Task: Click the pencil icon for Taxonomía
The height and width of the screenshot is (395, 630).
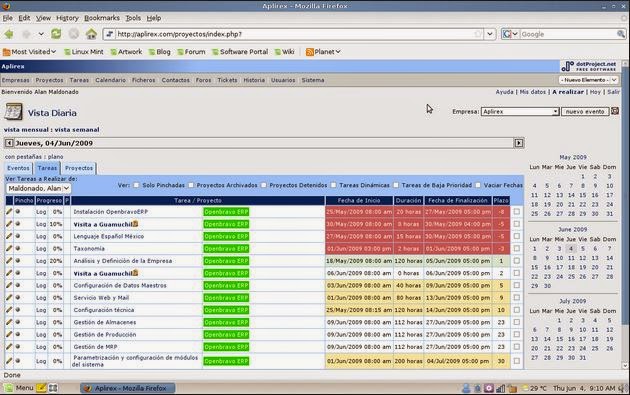Action: pos(9,248)
